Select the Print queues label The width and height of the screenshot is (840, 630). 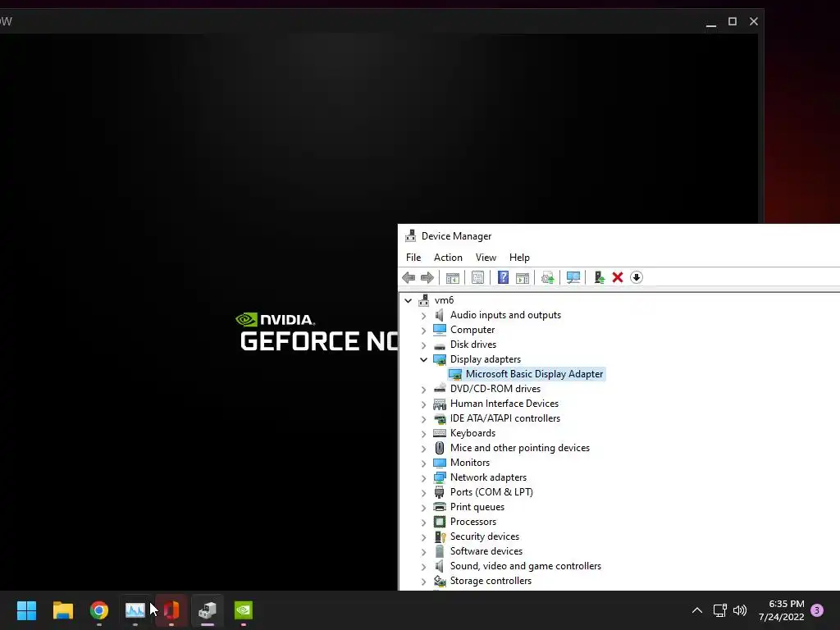pyautogui.click(x=477, y=507)
